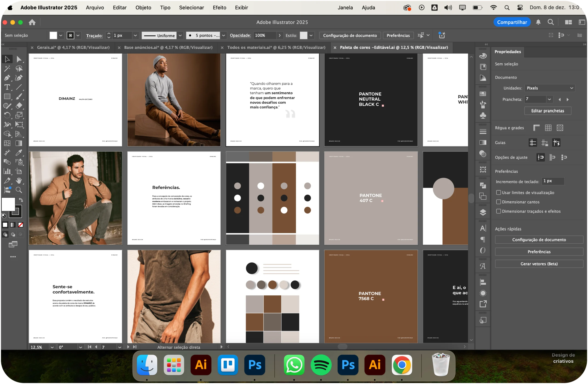The width and height of the screenshot is (588, 384).
Task: Open the Layers panel icon
Action: tap(483, 213)
